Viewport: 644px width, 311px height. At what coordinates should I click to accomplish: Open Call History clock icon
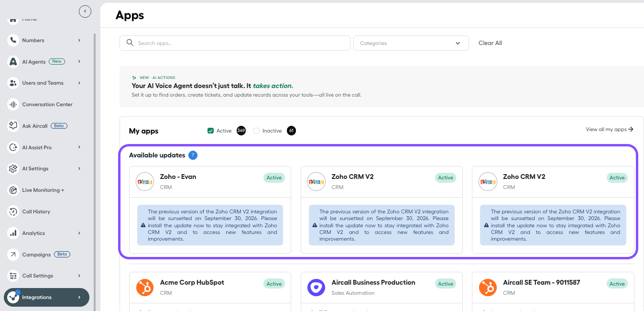pos(13,211)
